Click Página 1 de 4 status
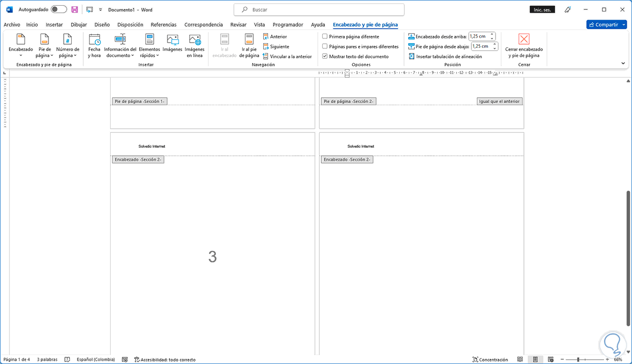Image resolution: width=632 pixels, height=364 pixels. (x=17, y=360)
